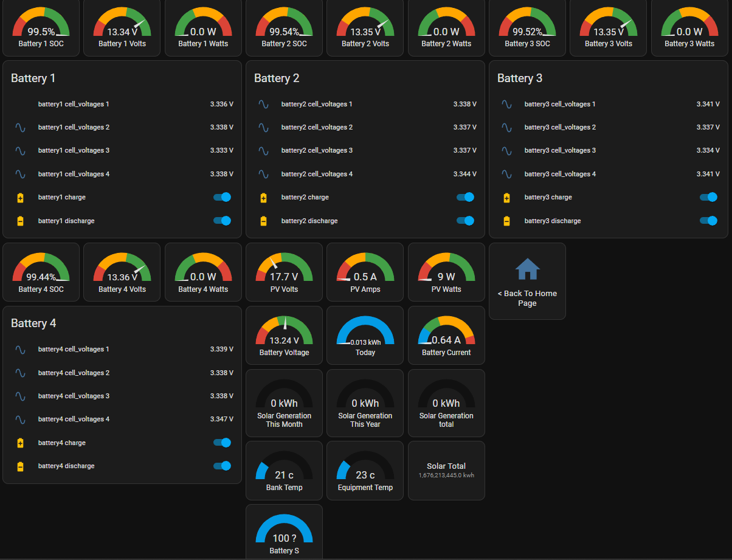The image size is (732, 560).
Task: Click the battery2 discharge battery-minus icon
Action: tap(263, 221)
